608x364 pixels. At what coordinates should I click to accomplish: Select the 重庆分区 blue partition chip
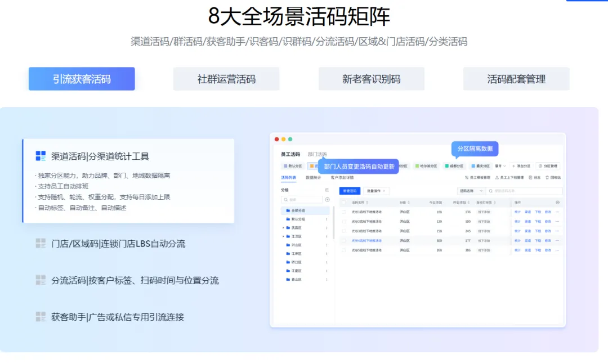480,166
